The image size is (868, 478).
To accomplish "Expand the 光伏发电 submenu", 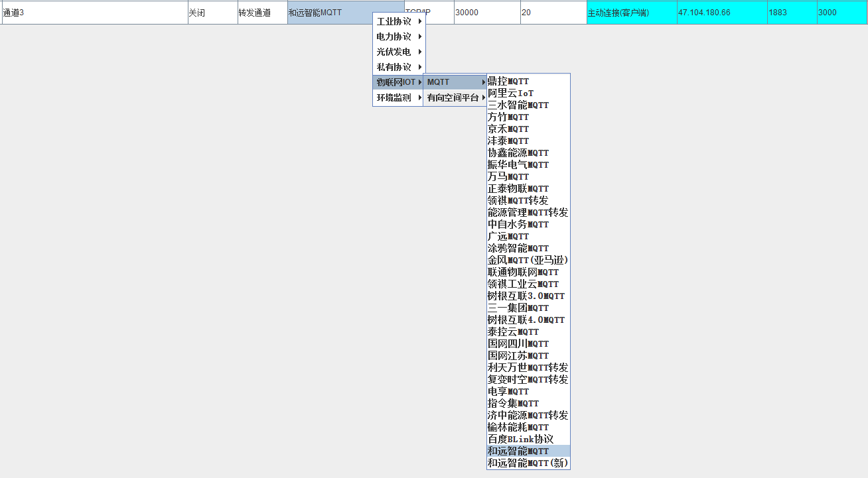I will point(398,52).
